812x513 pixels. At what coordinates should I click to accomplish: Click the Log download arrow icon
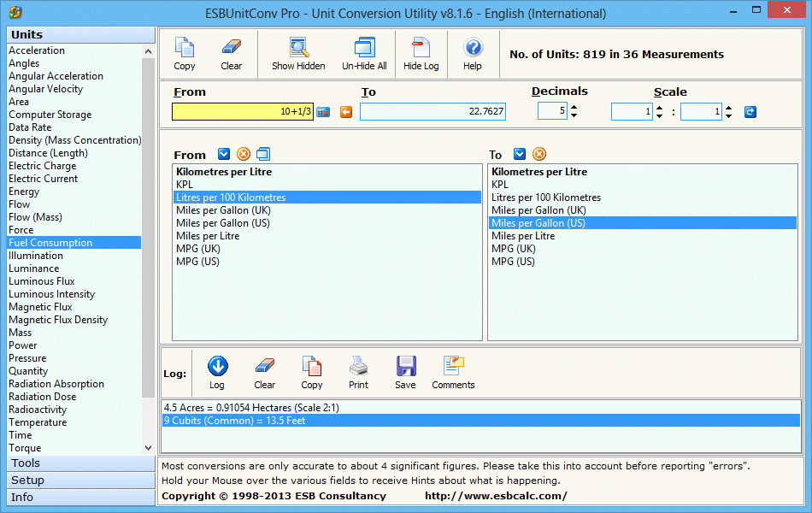(x=217, y=366)
